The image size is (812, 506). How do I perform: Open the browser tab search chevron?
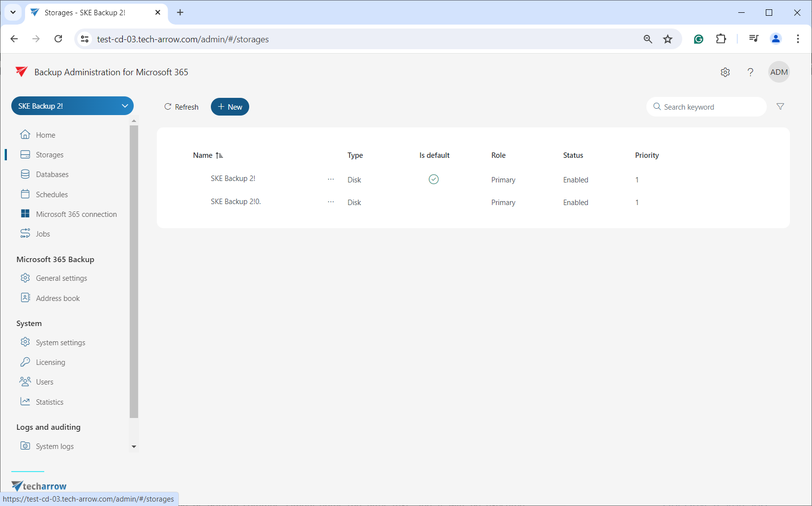pos(13,12)
